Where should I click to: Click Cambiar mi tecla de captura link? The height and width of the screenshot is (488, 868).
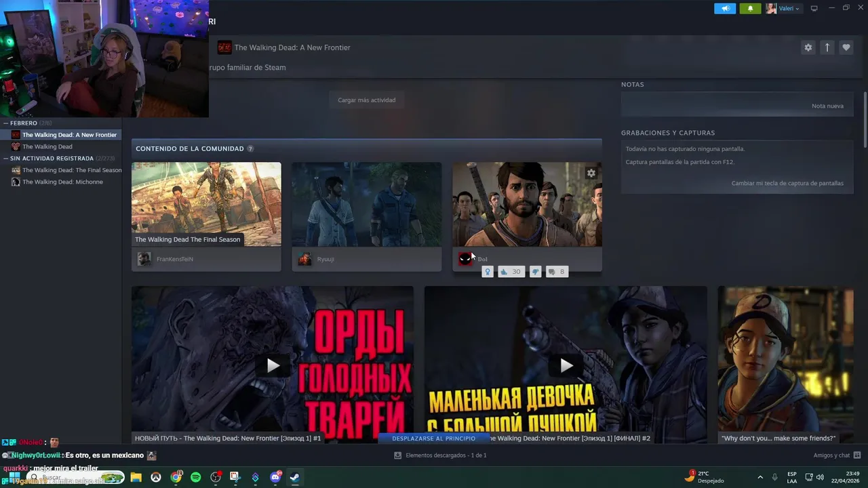(x=787, y=183)
